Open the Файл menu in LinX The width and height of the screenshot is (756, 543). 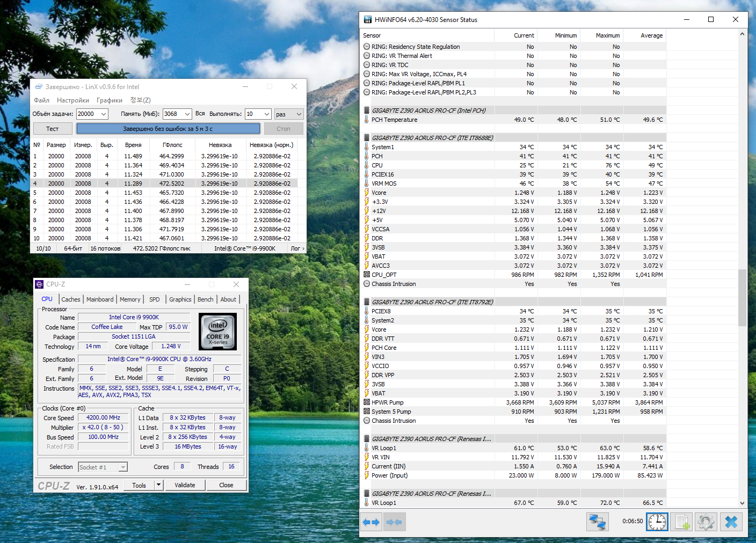pyautogui.click(x=41, y=100)
